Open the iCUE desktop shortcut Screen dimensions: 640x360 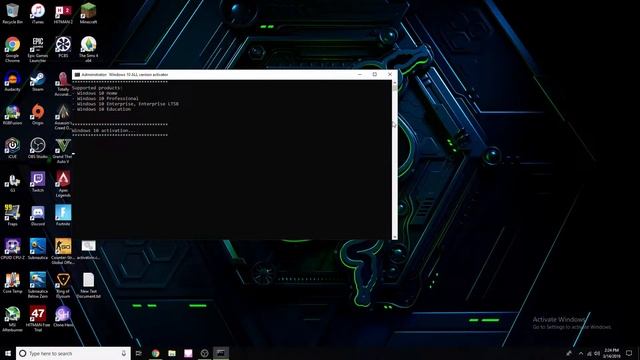12,149
